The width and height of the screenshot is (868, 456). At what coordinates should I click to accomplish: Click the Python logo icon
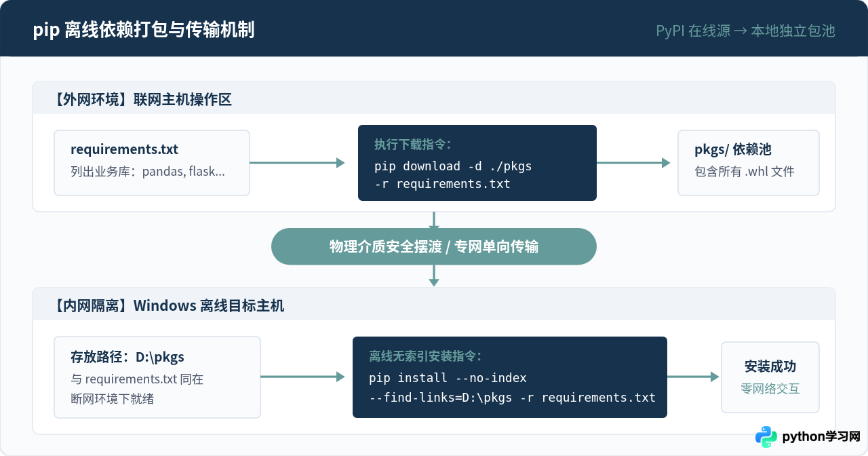[766, 437]
